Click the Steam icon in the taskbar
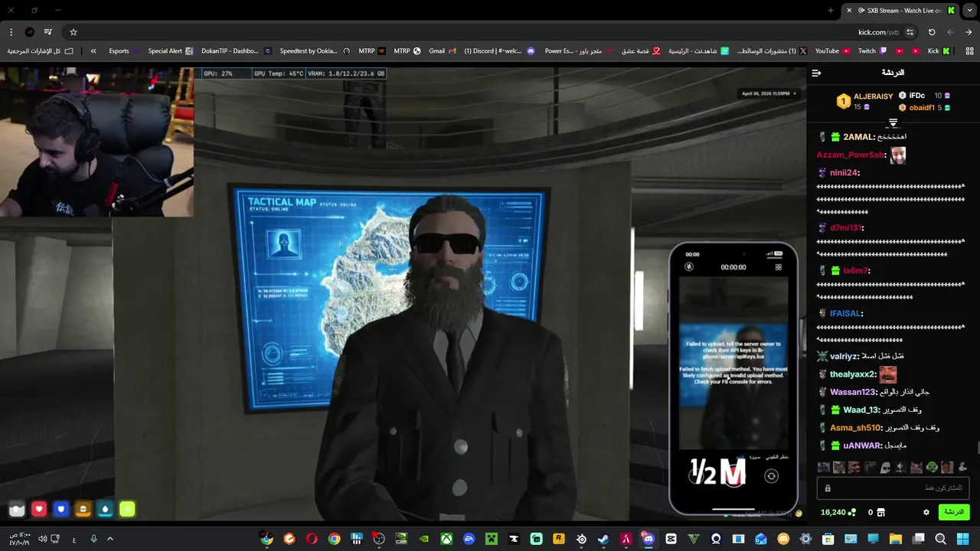This screenshot has width=980, height=551. click(x=603, y=539)
